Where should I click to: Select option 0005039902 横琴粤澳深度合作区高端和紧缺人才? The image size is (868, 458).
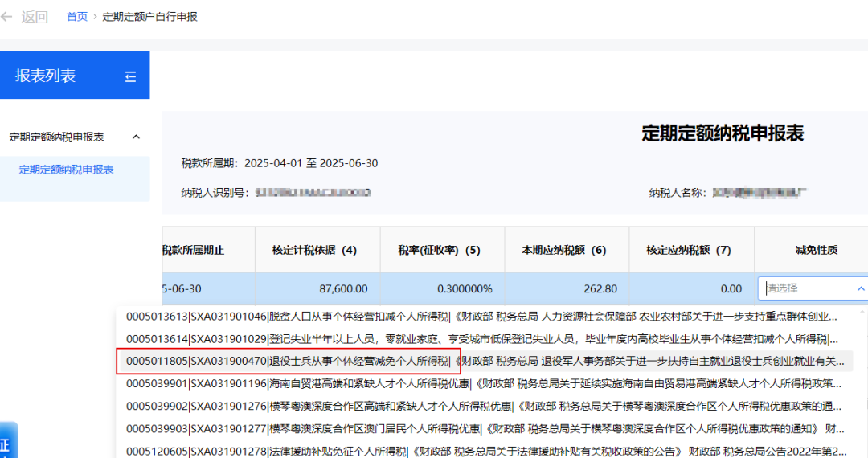tap(485, 406)
